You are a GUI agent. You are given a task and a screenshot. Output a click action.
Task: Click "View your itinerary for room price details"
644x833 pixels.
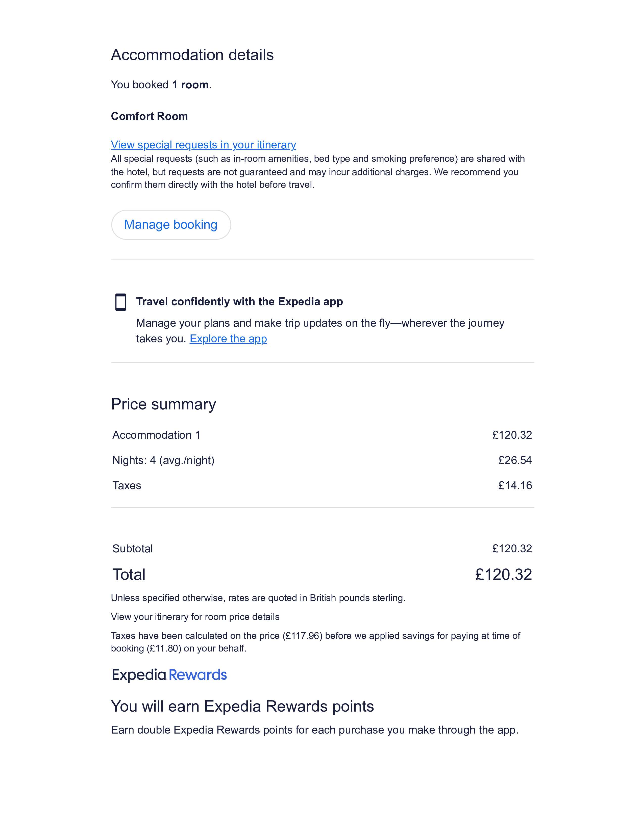[x=195, y=617]
